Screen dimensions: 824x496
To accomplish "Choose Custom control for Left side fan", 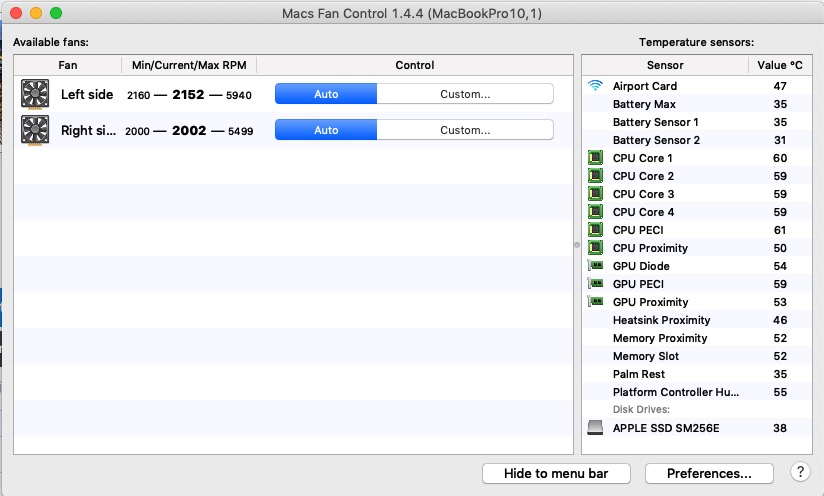I will [465, 94].
